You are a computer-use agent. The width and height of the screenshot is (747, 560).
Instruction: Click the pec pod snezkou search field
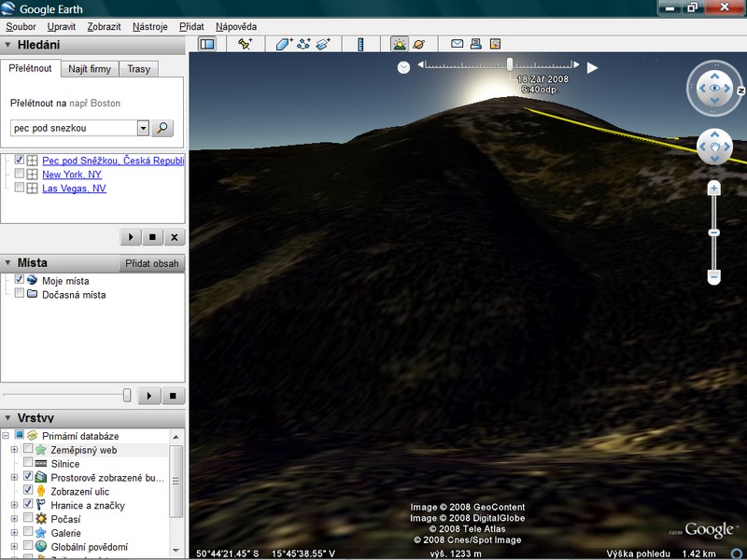pos(75,128)
